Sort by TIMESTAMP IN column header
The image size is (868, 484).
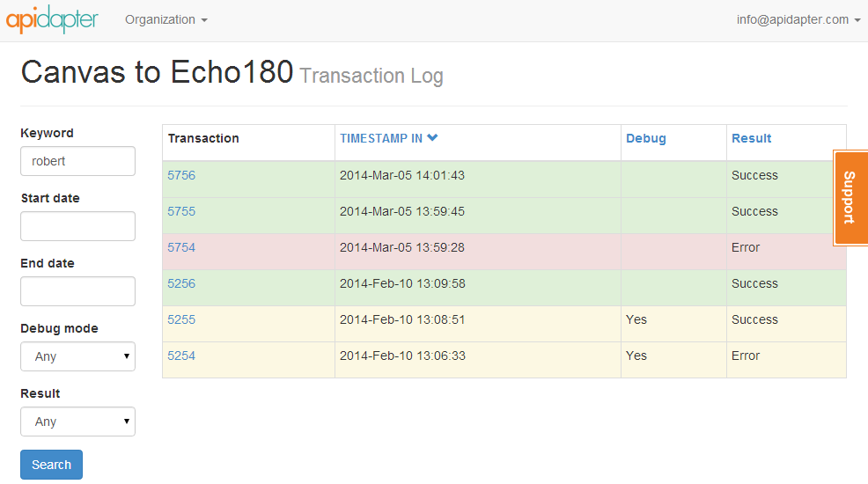tap(381, 138)
